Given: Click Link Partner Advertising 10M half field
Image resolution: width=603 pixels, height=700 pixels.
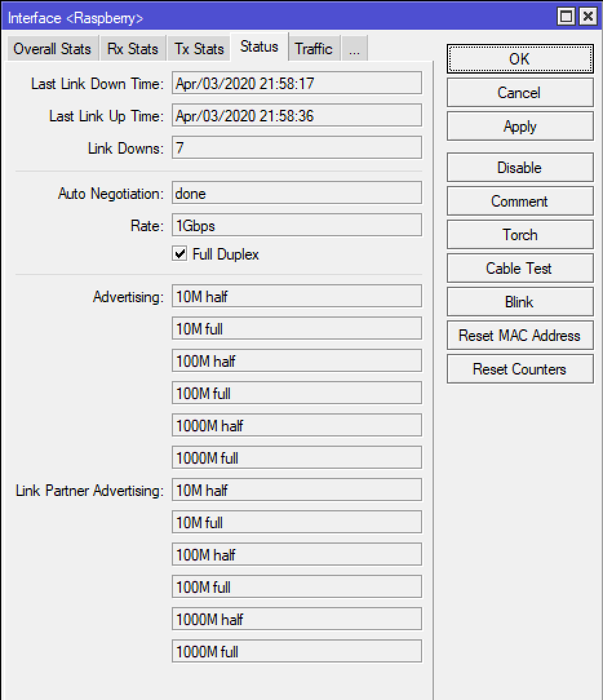Looking at the screenshot, I should pyautogui.click(x=297, y=489).
